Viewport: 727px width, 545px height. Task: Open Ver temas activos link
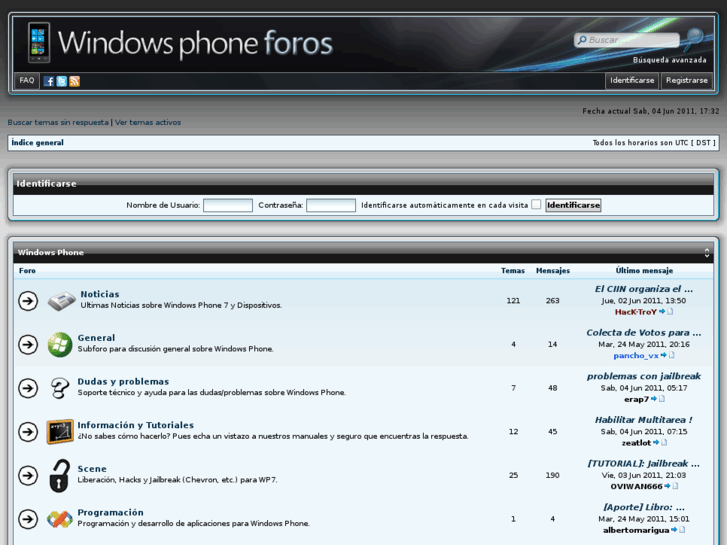coord(148,122)
